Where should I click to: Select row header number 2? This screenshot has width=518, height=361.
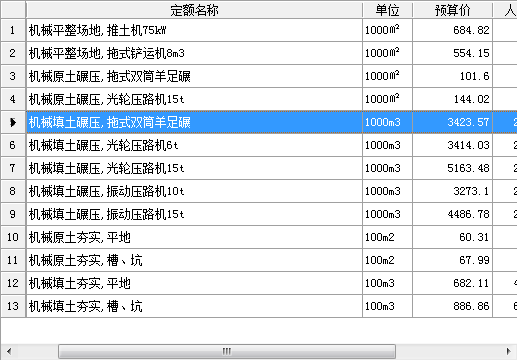point(13,53)
